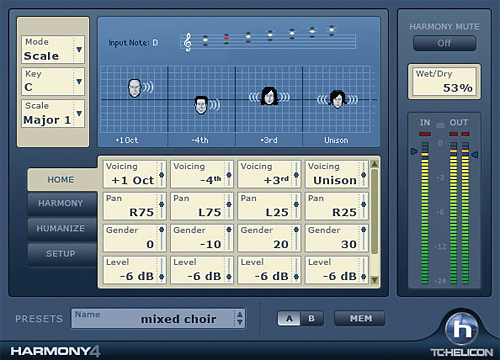Expand the Key dropdown

(x=79, y=81)
